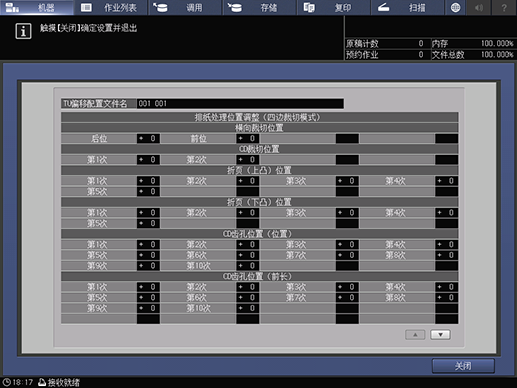517x388 pixels.
Task: Click the CD齿孔位置(前长) heading
Action: point(259,276)
